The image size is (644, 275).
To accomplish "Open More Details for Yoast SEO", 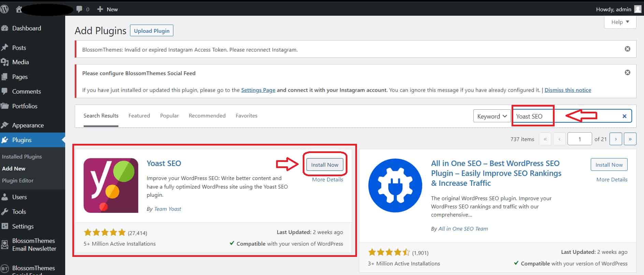I will (x=328, y=180).
